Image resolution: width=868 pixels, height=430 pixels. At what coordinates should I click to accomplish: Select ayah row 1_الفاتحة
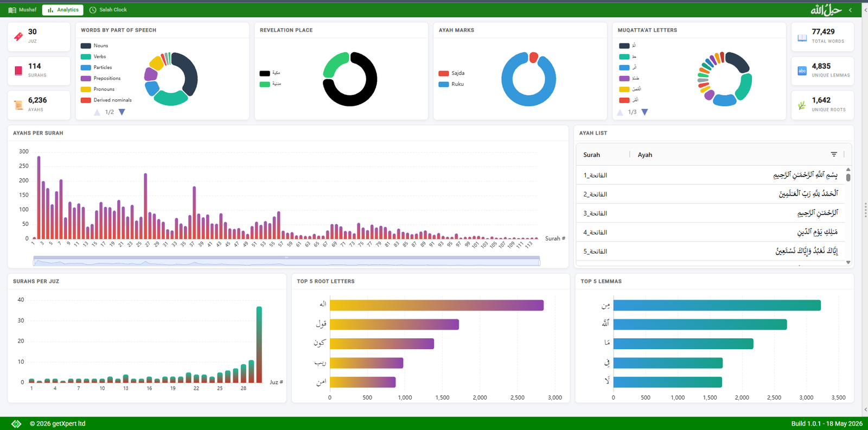[x=711, y=175]
